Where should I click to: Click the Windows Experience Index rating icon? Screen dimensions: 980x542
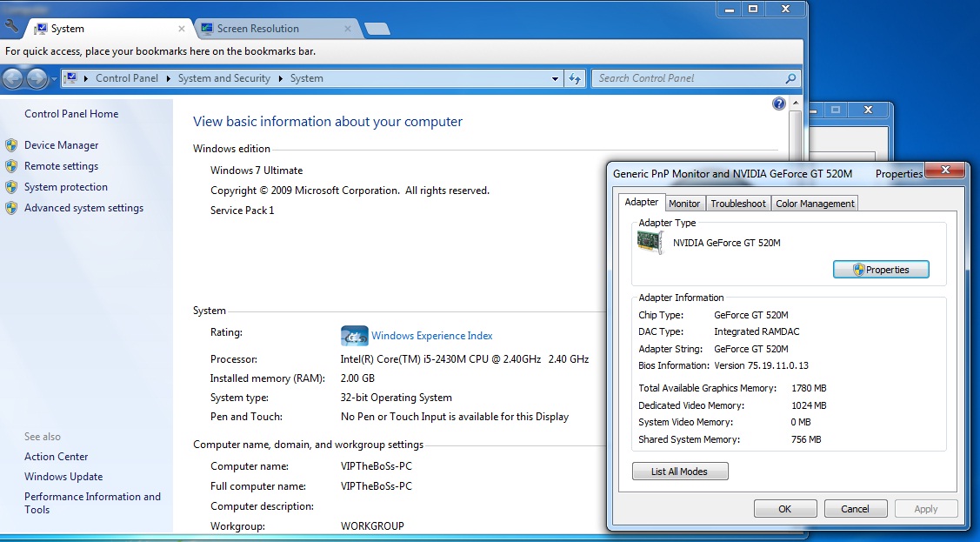pyautogui.click(x=355, y=336)
